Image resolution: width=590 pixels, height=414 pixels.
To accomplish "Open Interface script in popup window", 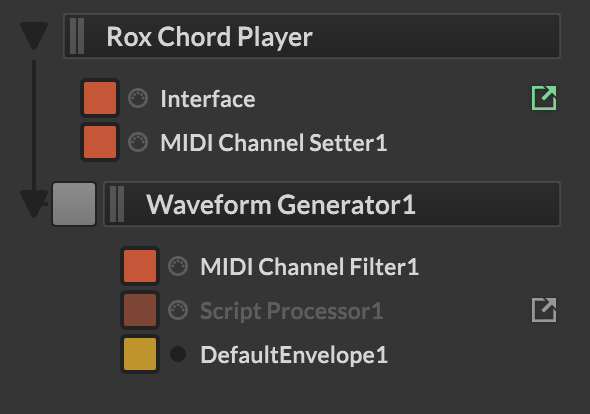I will (x=544, y=98).
